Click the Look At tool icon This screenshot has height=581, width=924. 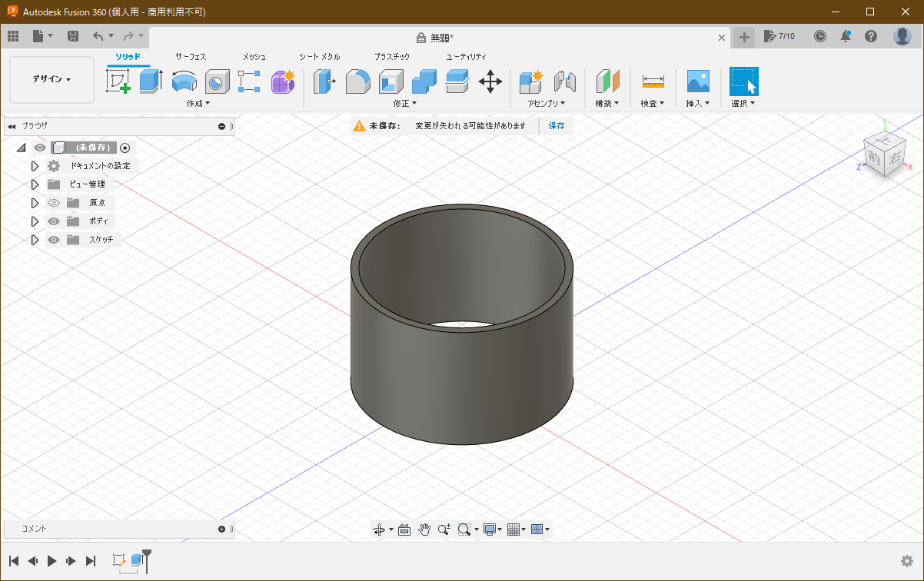404,529
